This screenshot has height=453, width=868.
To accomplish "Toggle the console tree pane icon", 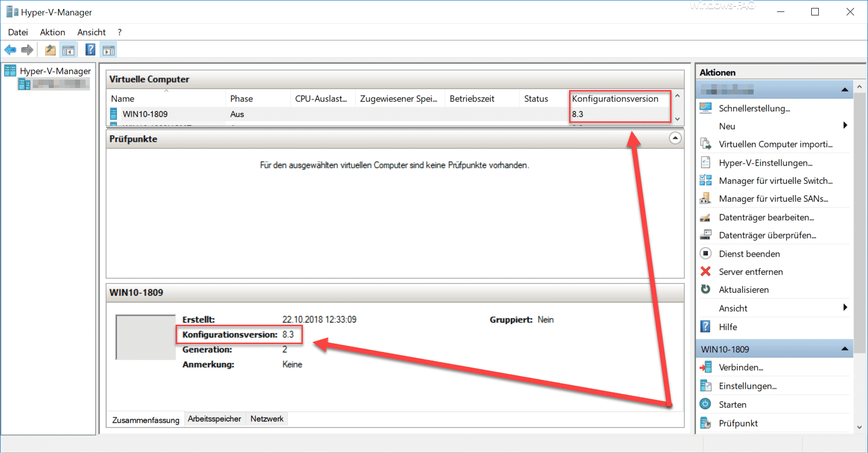I will point(68,50).
